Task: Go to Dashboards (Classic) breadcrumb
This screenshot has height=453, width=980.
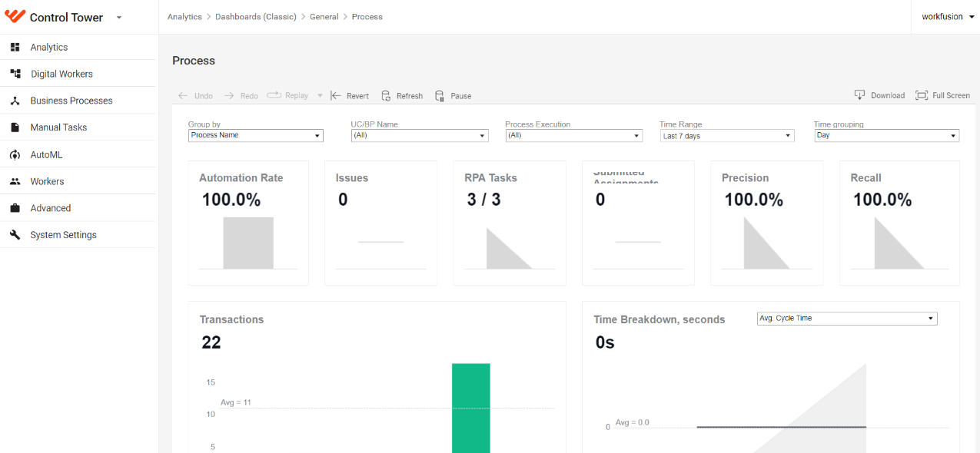Action: pos(256,16)
